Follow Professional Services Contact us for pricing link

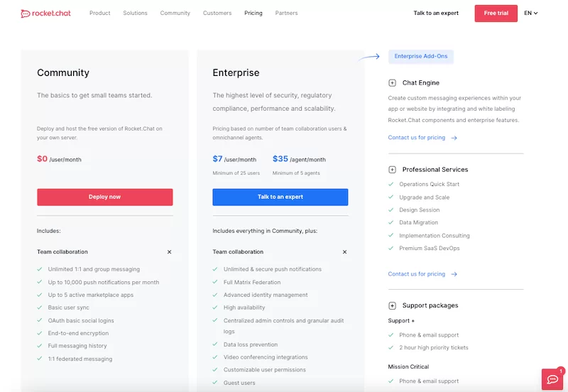point(416,274)
